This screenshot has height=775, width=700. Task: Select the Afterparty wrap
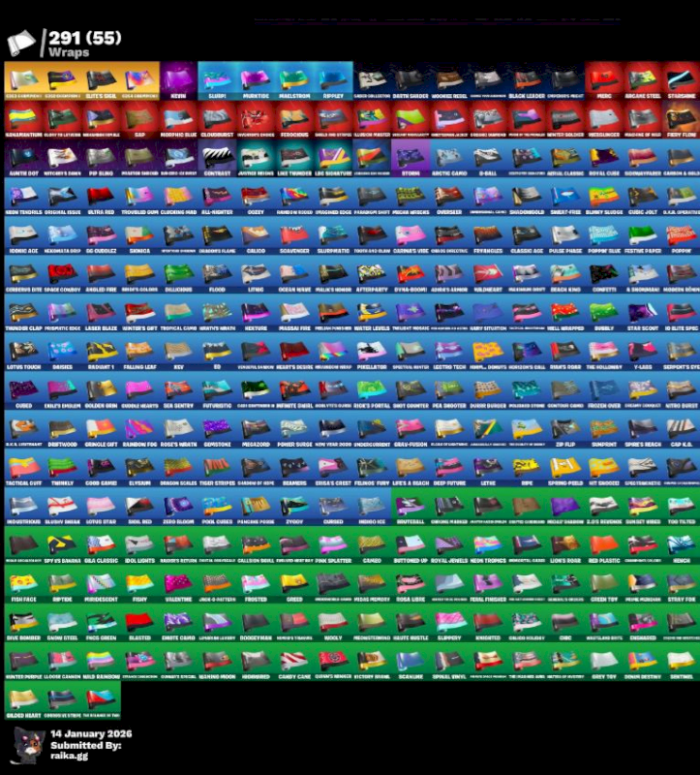pyautogui.click(x=372, y=274)
